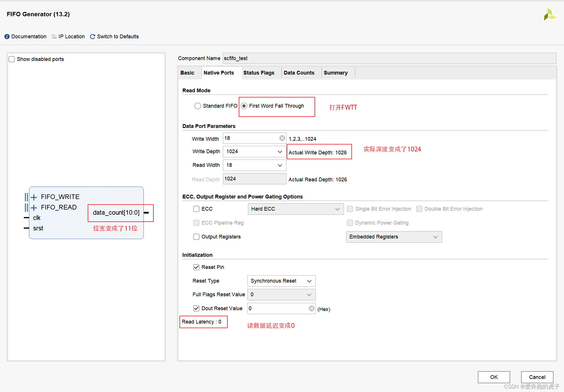The width and height of the screenshot is (564, 392).
Task: Switch to the Status Flags tab
Action: [x=258, y=73]
